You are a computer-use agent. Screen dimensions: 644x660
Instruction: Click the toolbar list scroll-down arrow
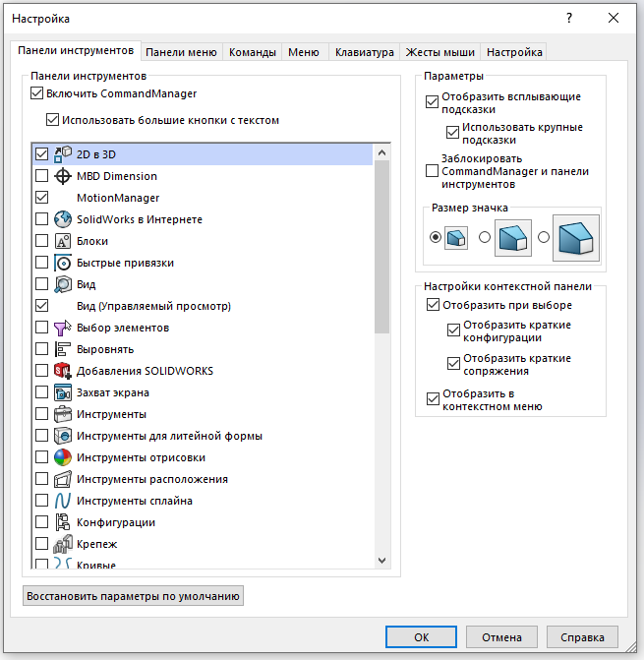click(x=381, y=561)
